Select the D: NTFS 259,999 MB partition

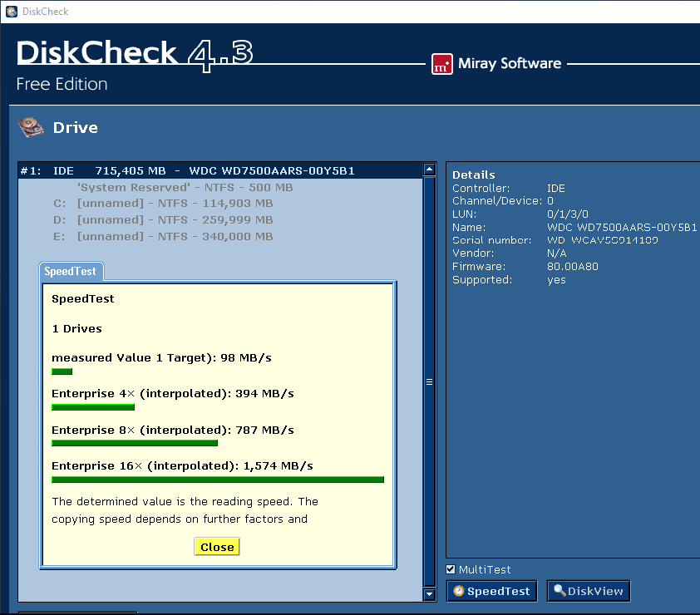click(163, 220)
